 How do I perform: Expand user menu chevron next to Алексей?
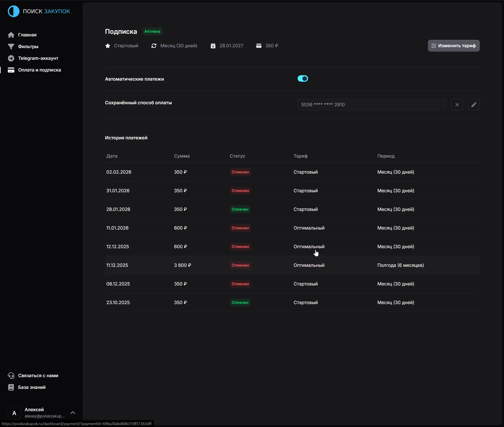coord(73,413)
